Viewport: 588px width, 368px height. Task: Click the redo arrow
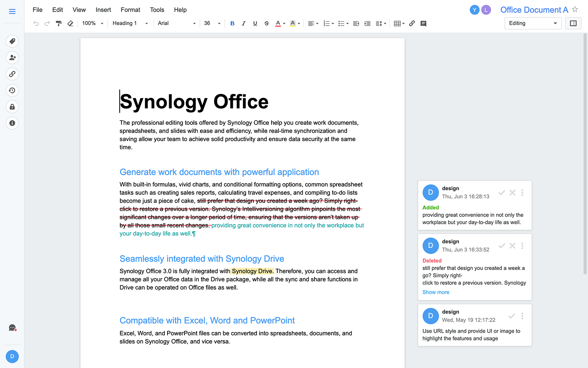tap(47, 24)
